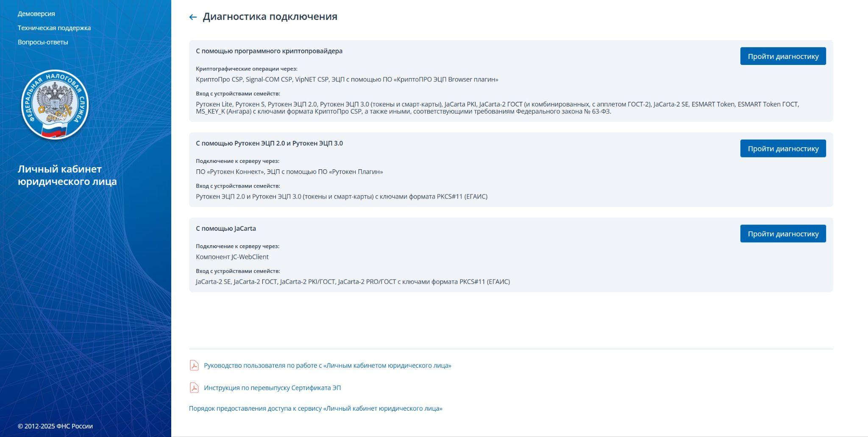This screenshot has height=437, width=868.
Task: Start Пройти диагностику in the JaCarta section
Action: pyautogui.click(x=782, y=234)
